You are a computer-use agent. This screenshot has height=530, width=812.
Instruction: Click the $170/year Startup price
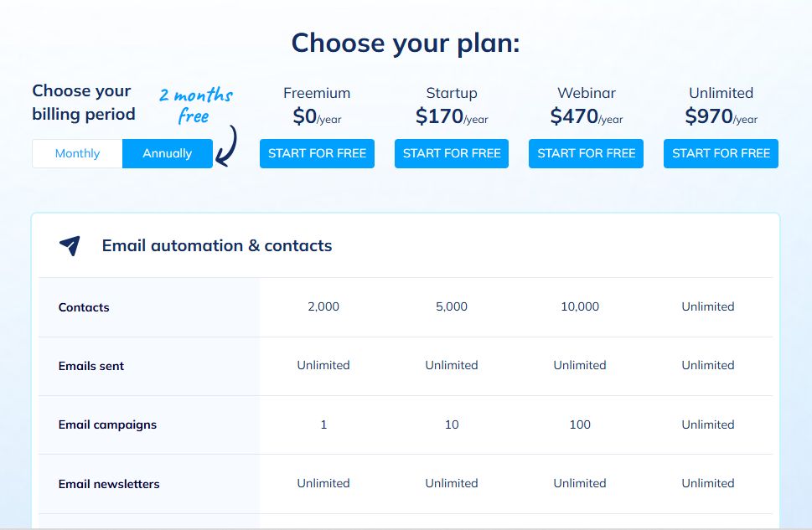[452, 116]
